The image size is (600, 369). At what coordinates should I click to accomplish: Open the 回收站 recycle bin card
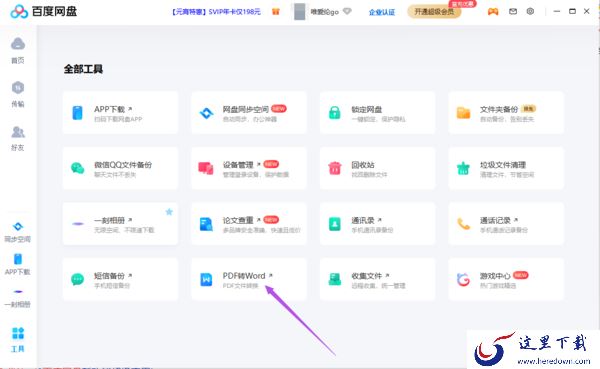click(377, 168)
